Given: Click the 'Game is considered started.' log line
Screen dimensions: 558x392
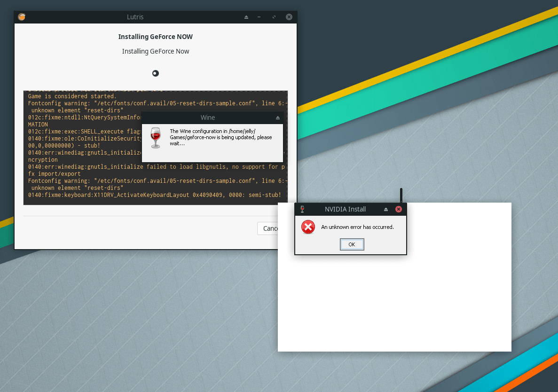Looking at the screenshot, I should [x=72, y=96].
